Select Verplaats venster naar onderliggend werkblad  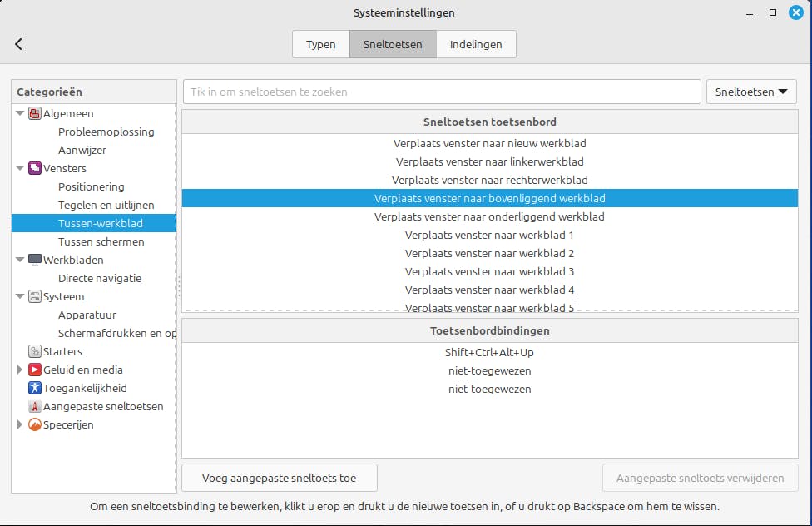pyautogui.click(x=490, y=216)
